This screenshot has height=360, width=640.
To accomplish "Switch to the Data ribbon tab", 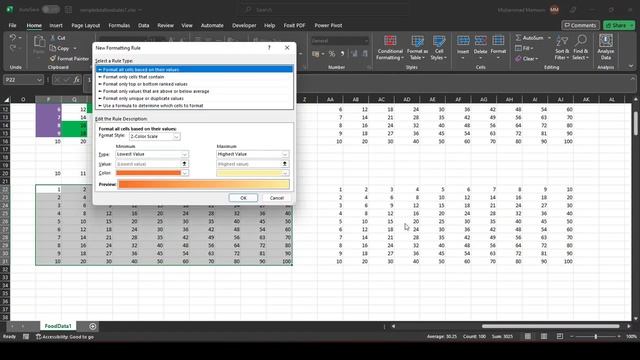I will (x=144, y=25).
